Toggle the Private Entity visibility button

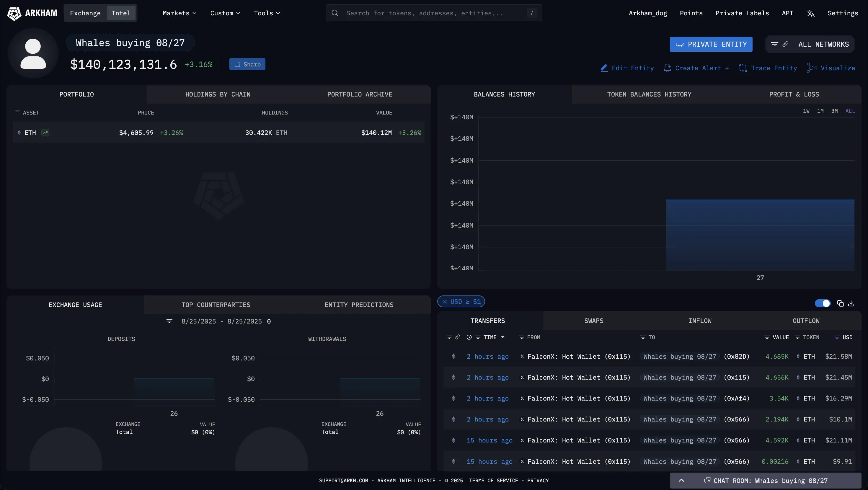click(x=711, y=44)
